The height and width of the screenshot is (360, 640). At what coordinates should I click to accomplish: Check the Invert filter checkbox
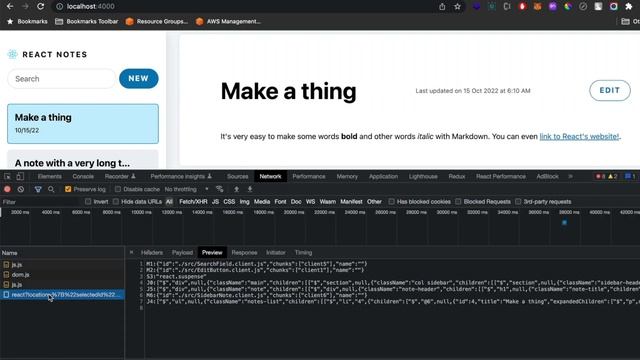pos(88,202)
